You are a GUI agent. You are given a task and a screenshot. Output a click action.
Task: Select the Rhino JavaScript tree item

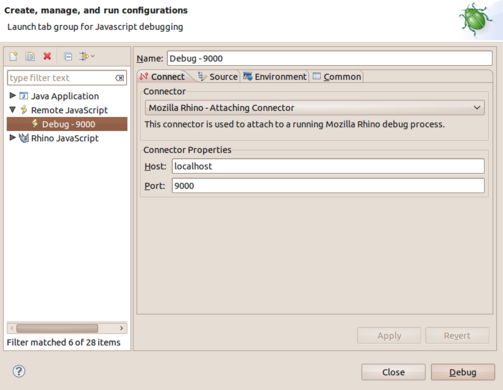click(x=65, y=138)
